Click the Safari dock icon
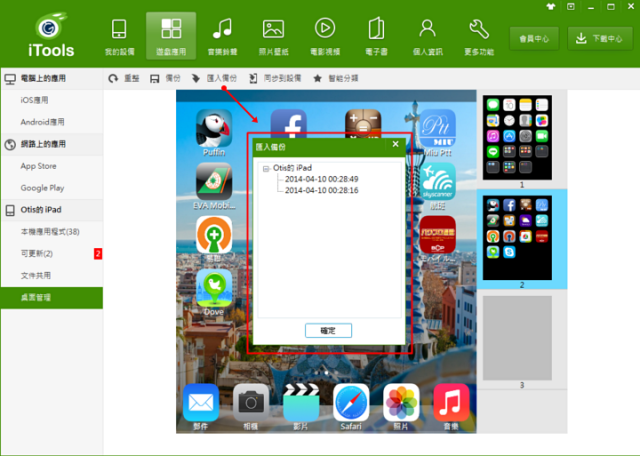The height and width of the screenshot is (456, 640). click(x=351, y=403)
